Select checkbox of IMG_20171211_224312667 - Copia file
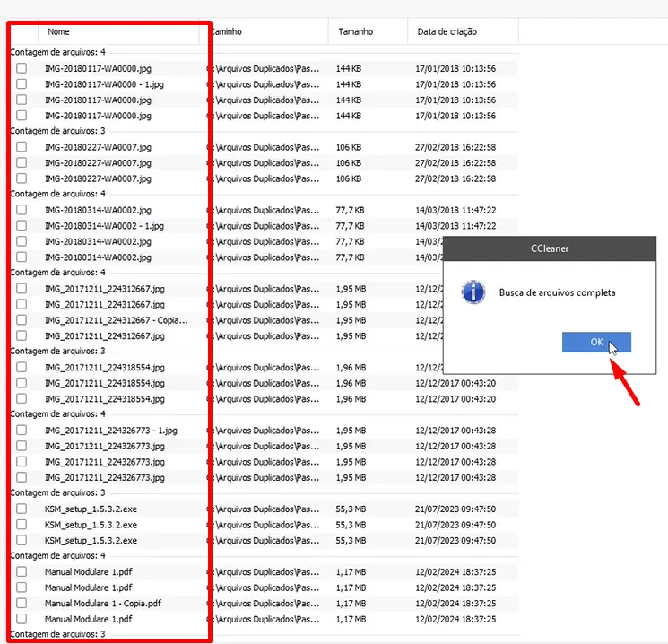668x644 pixels. tap(22, 320)
